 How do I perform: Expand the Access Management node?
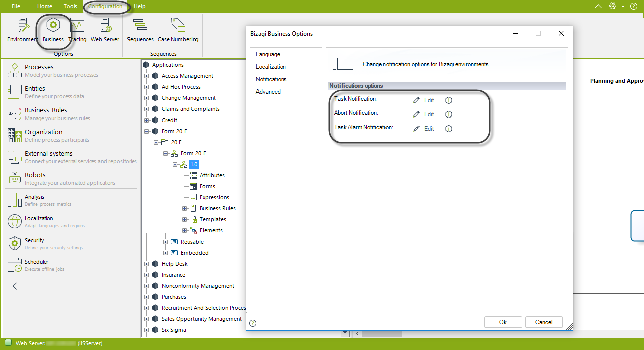pos(147,76)
